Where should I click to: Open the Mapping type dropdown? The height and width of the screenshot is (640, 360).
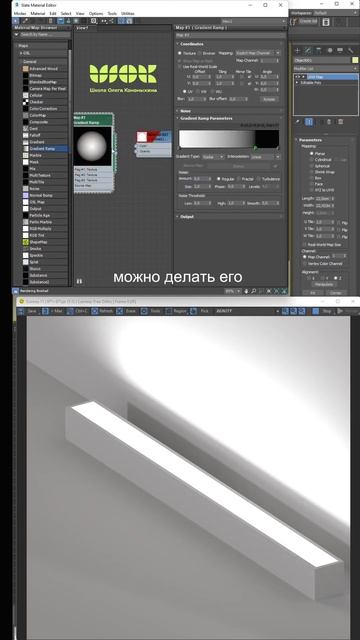[258, 53]
